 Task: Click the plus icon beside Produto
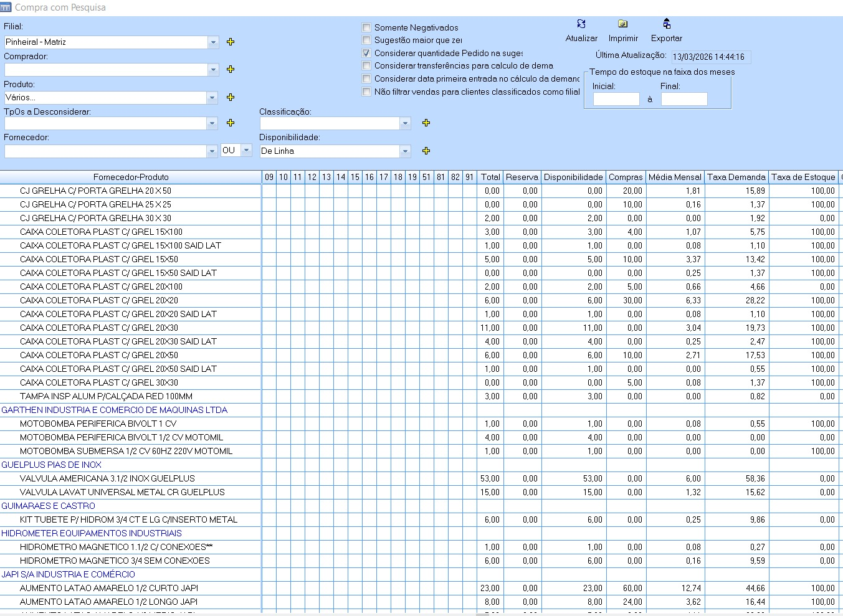coord(231,97)
